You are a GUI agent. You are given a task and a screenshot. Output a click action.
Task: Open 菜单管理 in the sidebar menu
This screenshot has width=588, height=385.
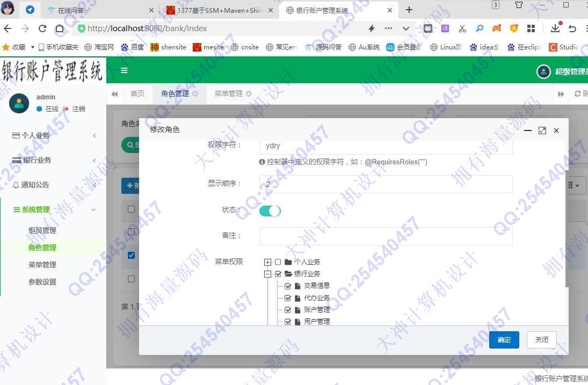pyautogui.click(x=42, y=265)
